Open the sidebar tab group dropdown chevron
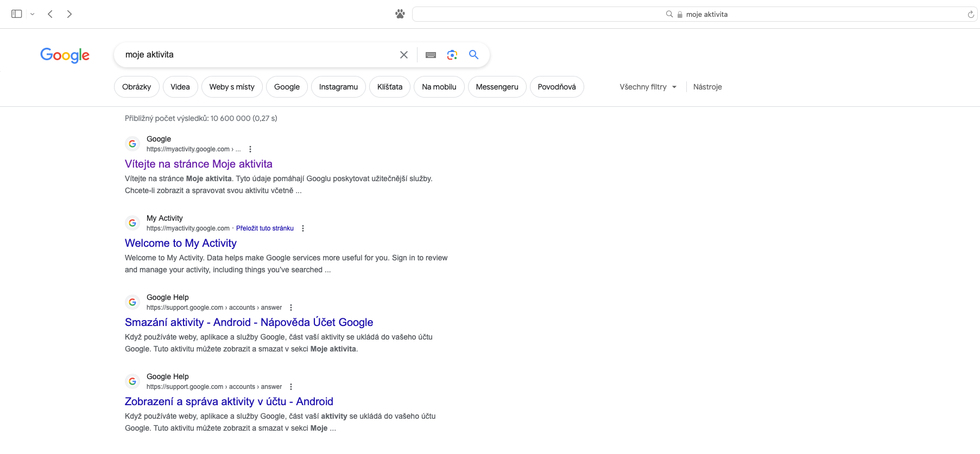This screenshot has height=454, width=980. 33,14
